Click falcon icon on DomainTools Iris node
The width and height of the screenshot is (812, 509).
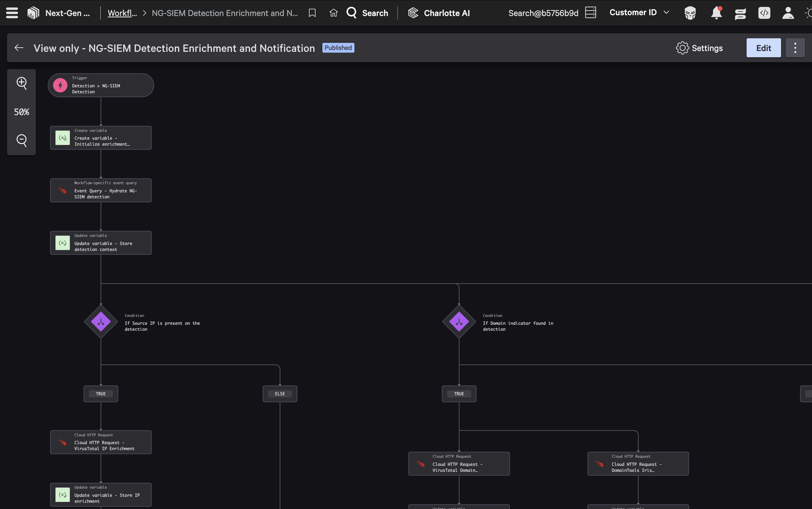(600, 464)
